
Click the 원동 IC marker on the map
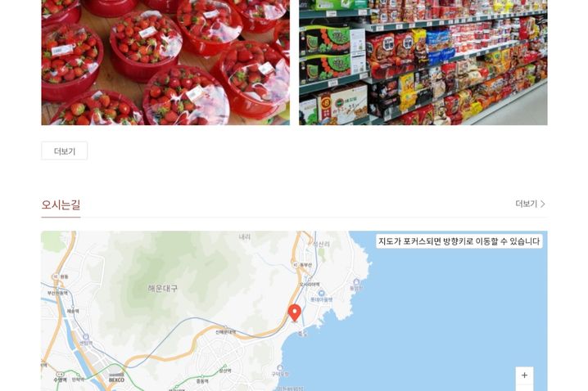point(55,276)
